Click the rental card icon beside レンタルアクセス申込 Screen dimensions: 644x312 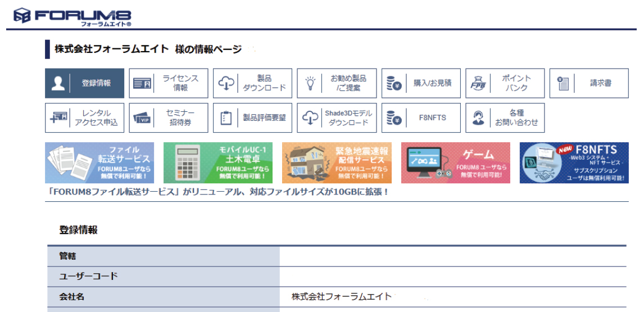(x=58, y=118)
